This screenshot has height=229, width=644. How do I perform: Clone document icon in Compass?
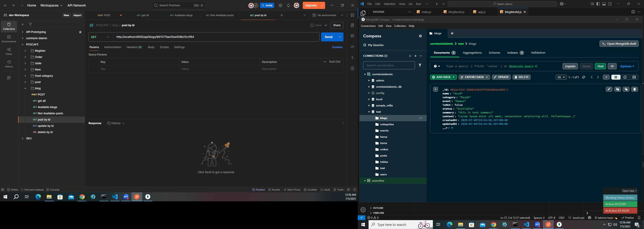[x=626, y=89]
